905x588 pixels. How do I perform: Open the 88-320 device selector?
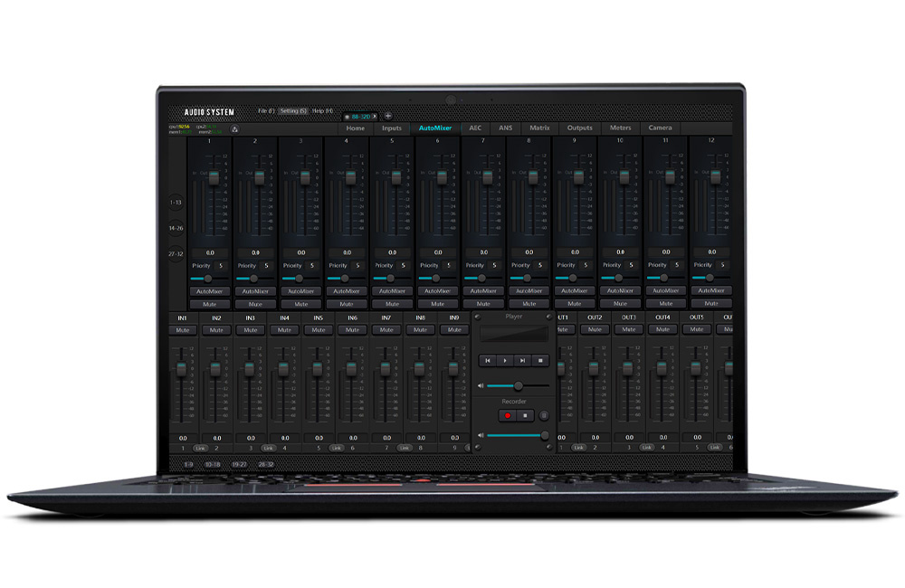pyautogui.click(x=361, y=116)
